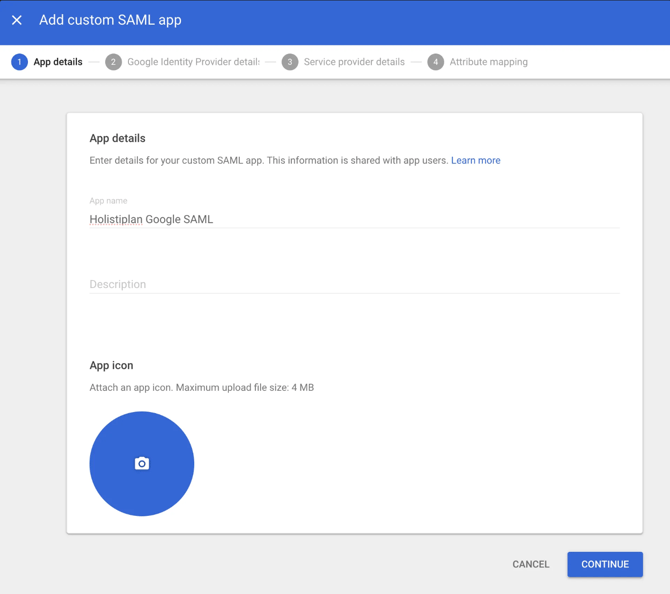
Task: Select step 3 numbered circle
Action: pos(290,62)
